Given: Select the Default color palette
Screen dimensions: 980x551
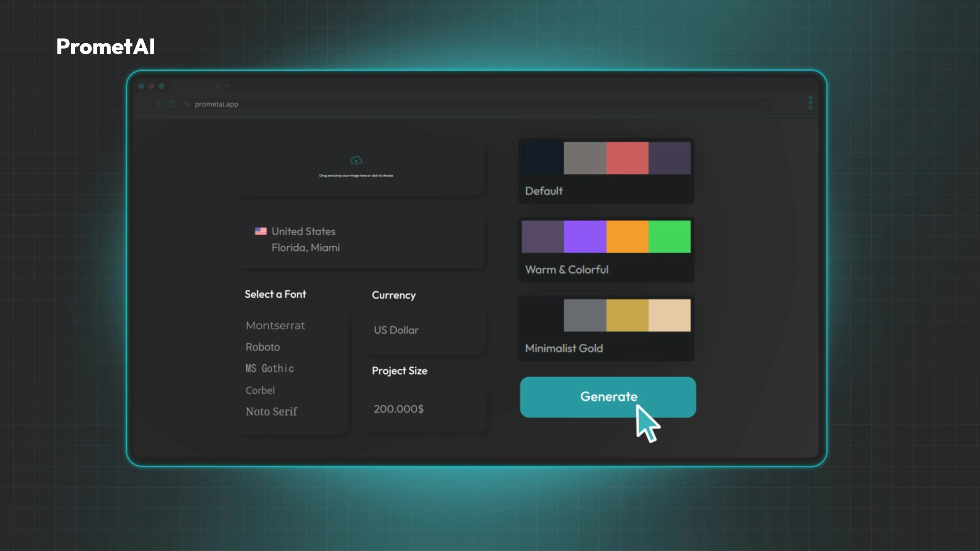Looking at the screenshot, I should (x=606, y=171).
